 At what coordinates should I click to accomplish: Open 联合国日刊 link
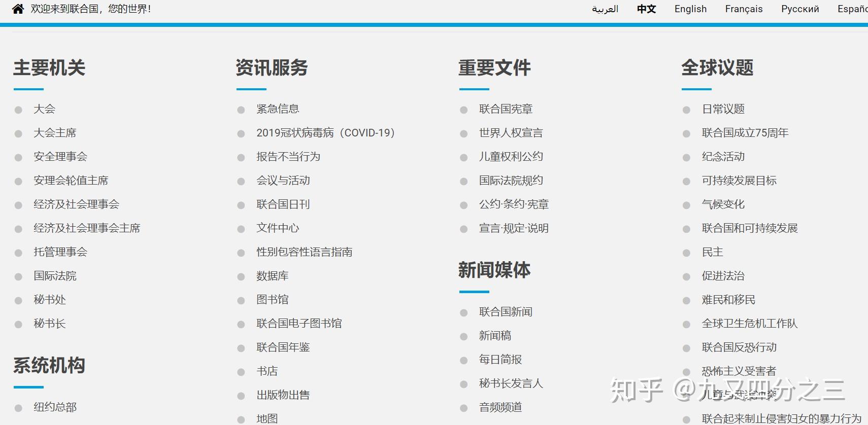(x=283, y=204)
